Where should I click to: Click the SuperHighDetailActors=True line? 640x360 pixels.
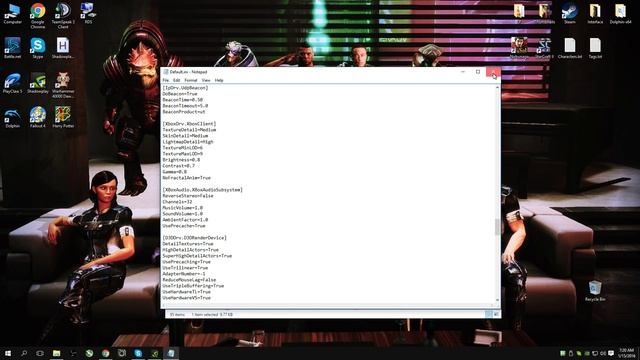[197, 256]
